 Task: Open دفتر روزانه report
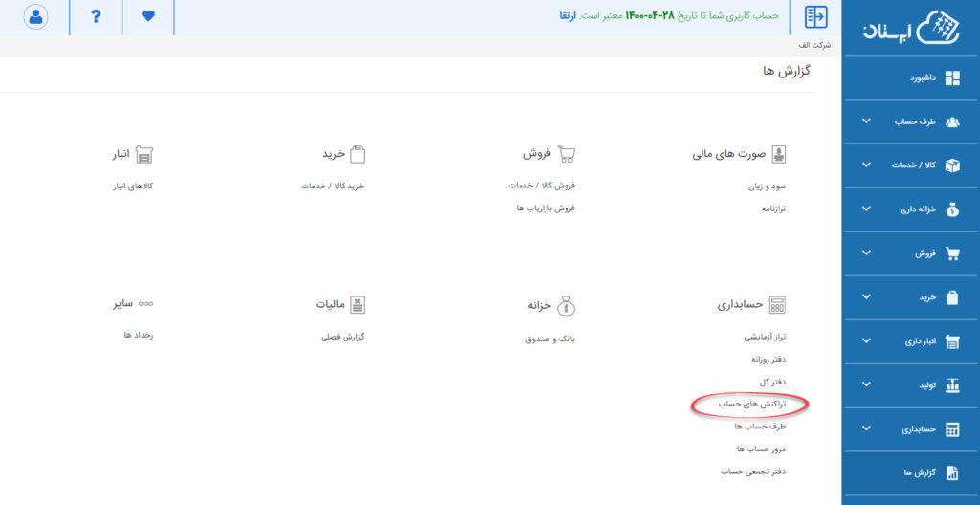[768, 360]
